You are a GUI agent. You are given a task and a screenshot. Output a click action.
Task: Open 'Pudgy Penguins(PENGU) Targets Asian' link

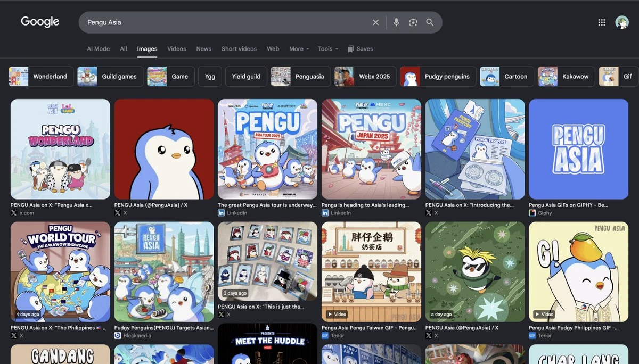point(164,328)
